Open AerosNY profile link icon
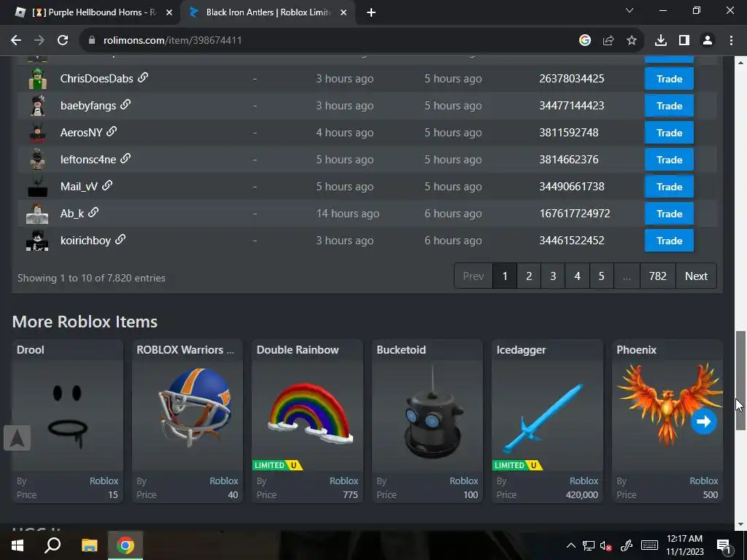Image resolution: width=747 pixels, height=560 pixels. 112,131
